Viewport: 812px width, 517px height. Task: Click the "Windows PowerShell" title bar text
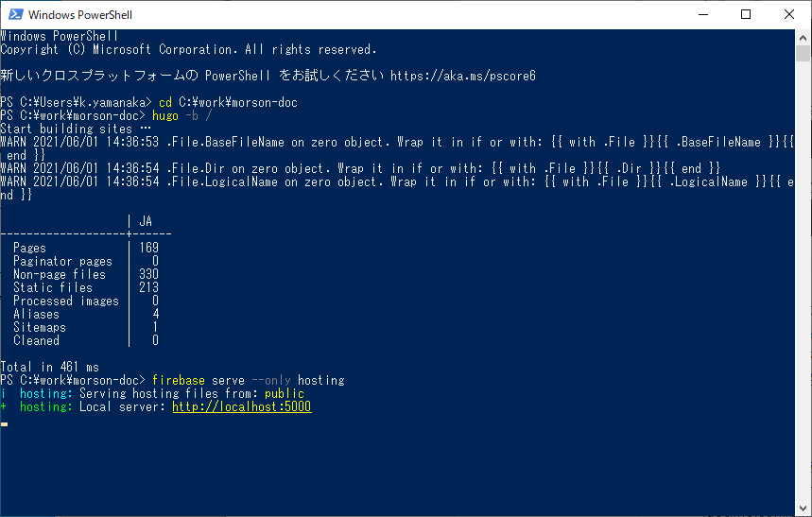point(80,15)
